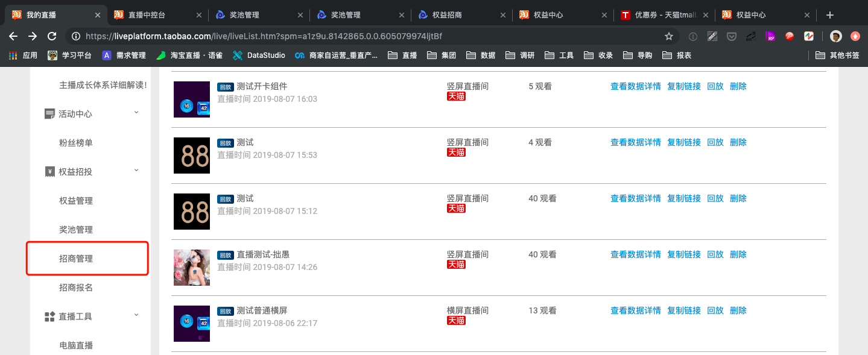The height and width of the screenshot is (355, 868).
Task: Open the 测试普通横屏 thumbnail
Action: pos(192,324)
